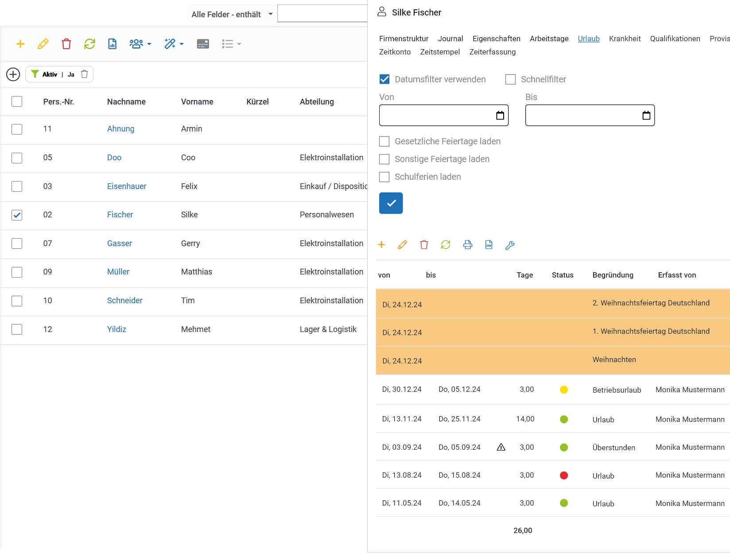730x560 pixels.
Task: Remove the Aktiv filter via trash icon
Action: tap(84, 74)
